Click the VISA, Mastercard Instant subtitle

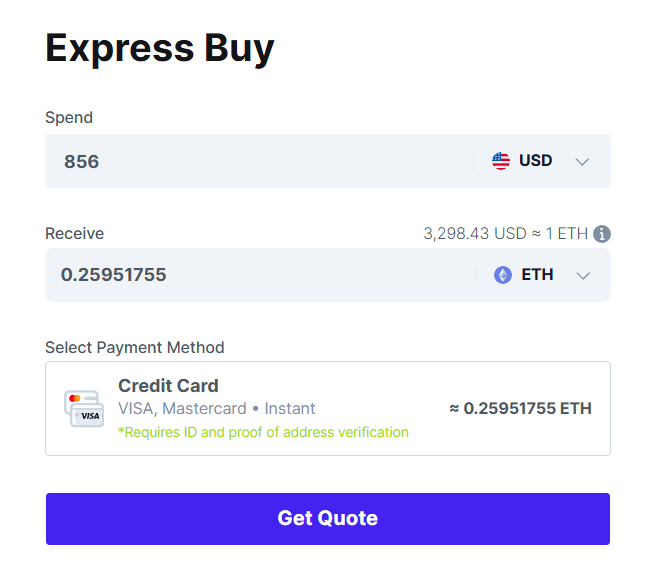(x=217, y=409)
